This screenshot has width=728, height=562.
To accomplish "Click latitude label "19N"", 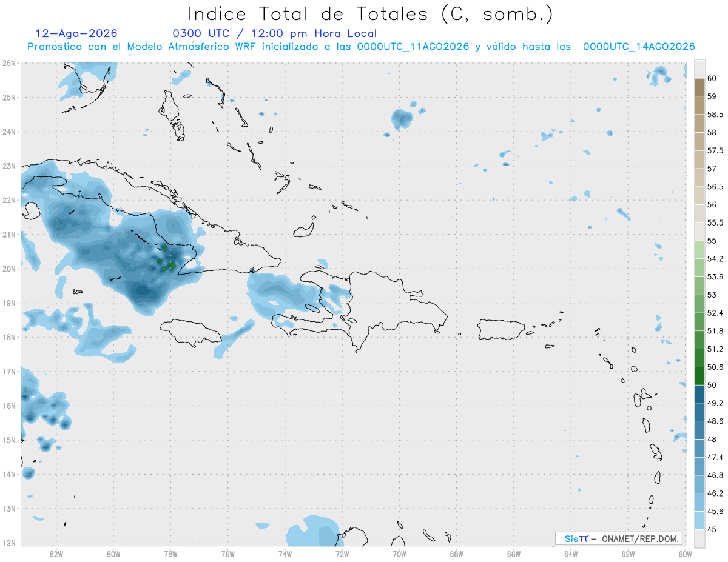I will [9, 303].
